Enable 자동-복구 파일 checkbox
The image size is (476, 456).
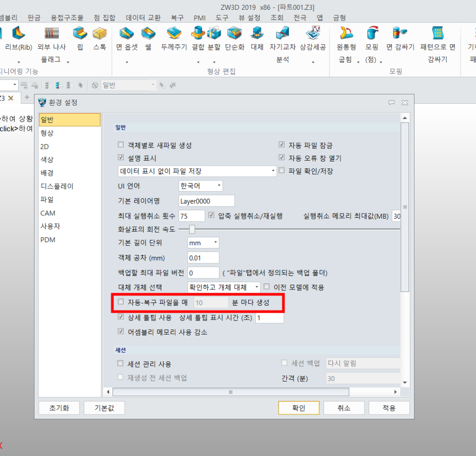121,302
